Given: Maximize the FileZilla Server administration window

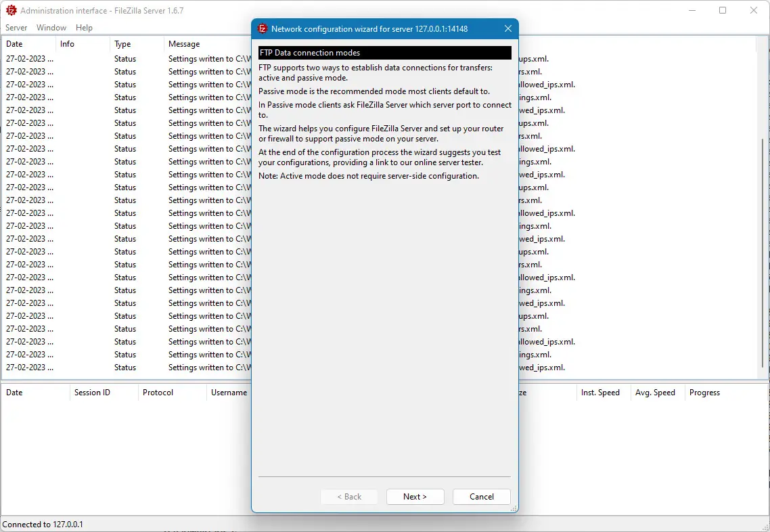Looking at the screenshot, I should tap(723, 10).
